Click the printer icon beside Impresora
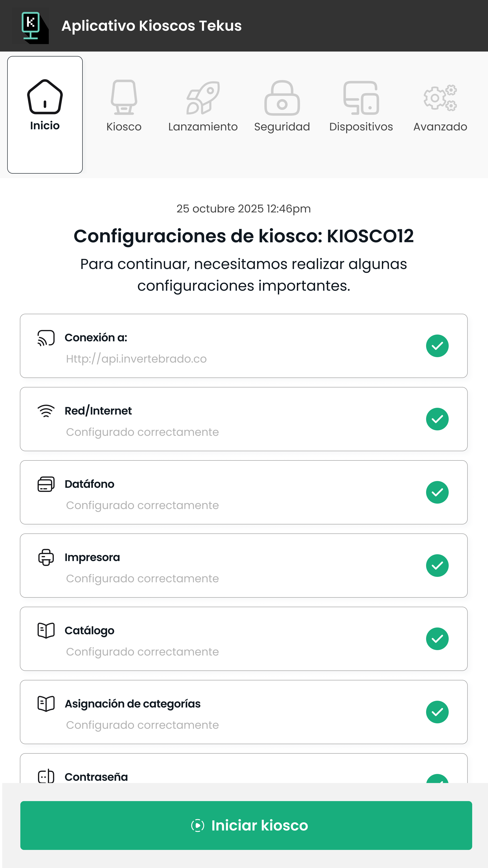Viewport: 488px width, 868px height. coord(46,557)
